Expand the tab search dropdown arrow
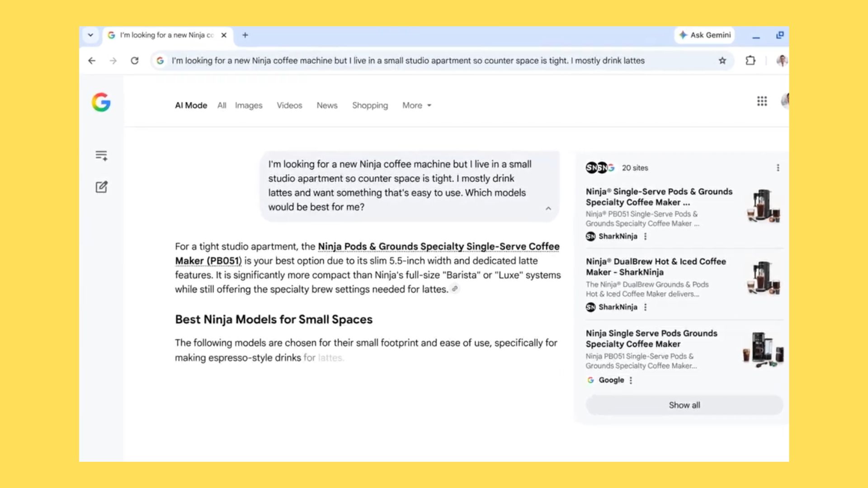This screenshot has width=868, height=488. point(90,35)
